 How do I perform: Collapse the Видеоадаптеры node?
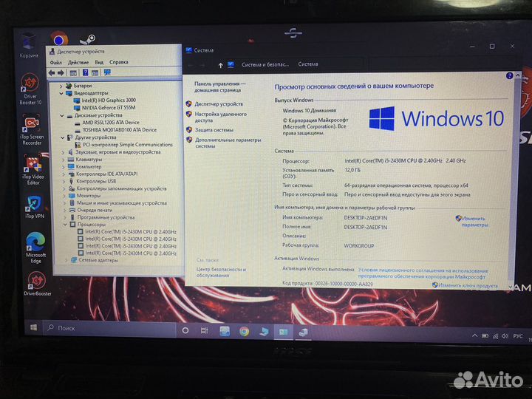pyautogui.click(x=61, y=93)
